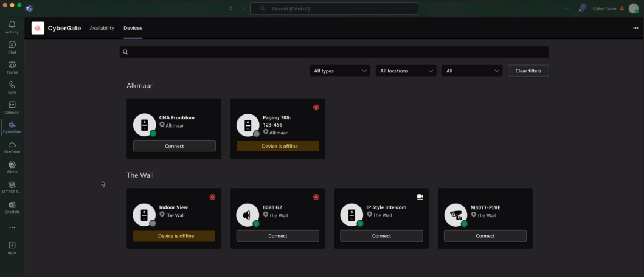Open the notifications bell in title bar

(x=581, y=8)
